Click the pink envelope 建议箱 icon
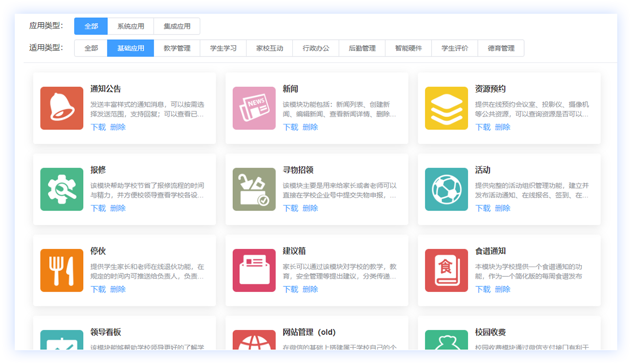This screenshot has width=632, height=364. (254, 271)
